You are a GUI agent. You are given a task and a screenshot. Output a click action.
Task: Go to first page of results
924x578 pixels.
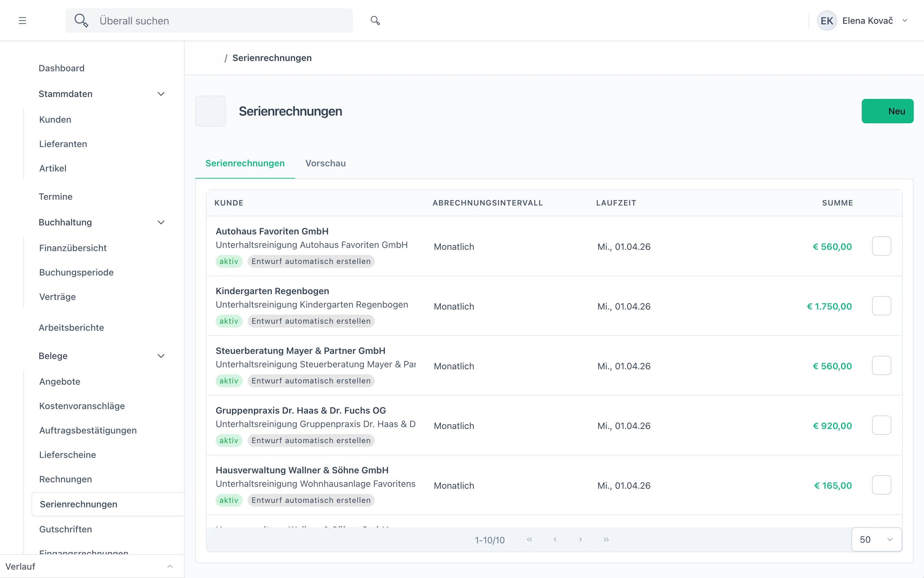coord(529,539)
